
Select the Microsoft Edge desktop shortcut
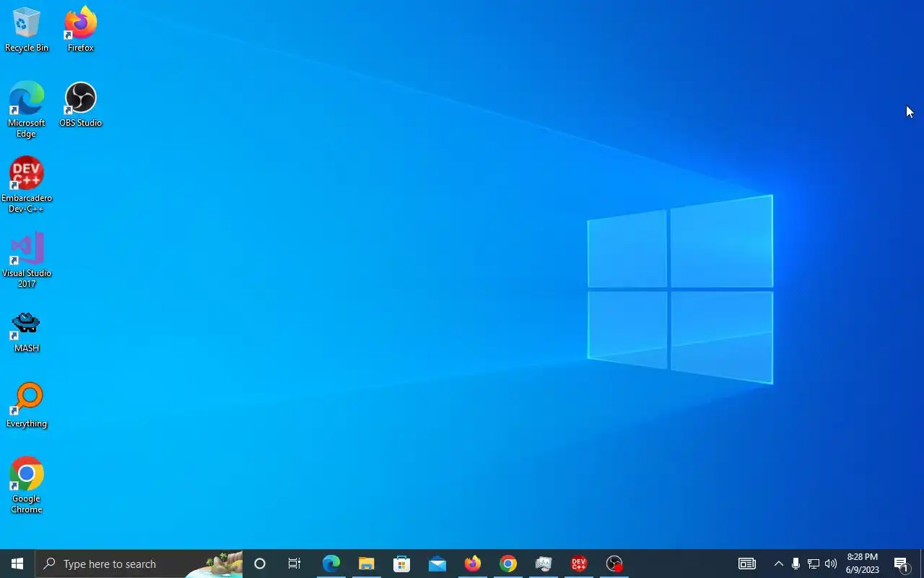tap(27, 110)
